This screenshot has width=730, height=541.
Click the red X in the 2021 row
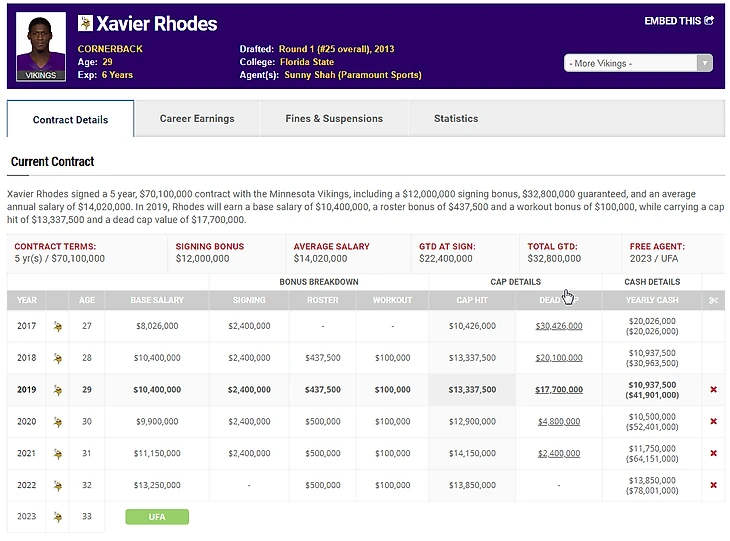pyautogui.click(x=713, y=454)
